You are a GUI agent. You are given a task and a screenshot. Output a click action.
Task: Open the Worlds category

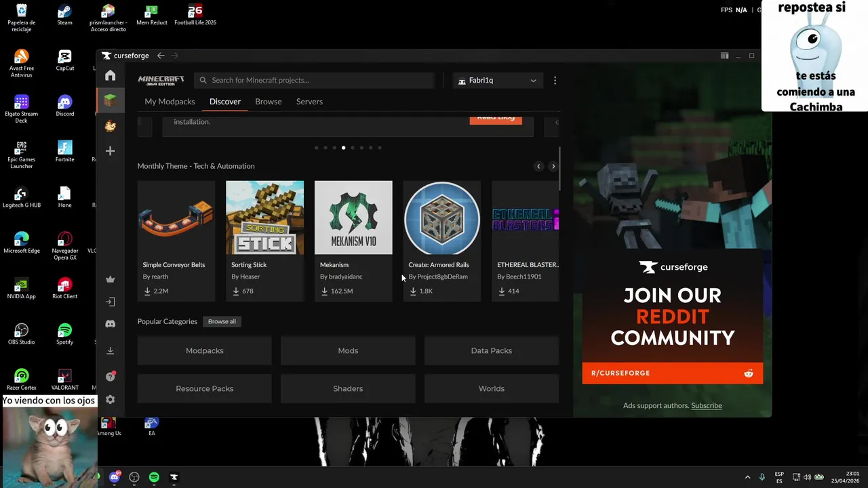coord(492,388)
